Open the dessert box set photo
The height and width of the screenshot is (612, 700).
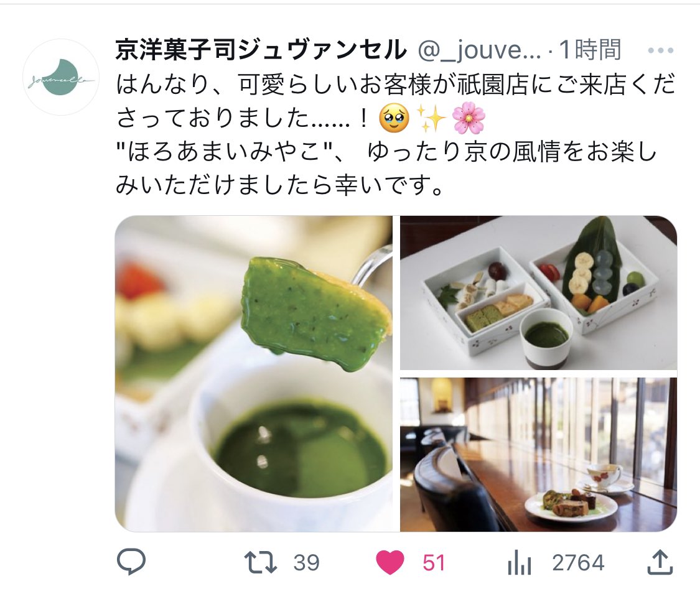[538, 293]
